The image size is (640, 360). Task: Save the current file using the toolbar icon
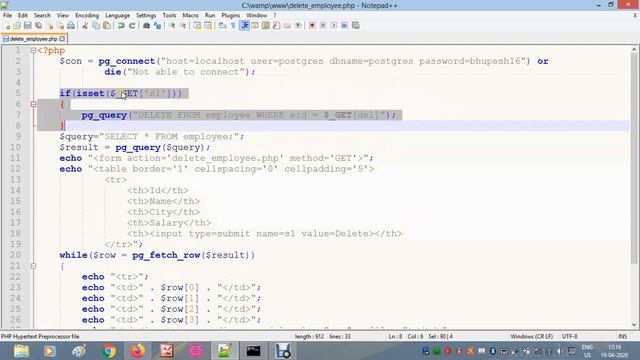(28, 26)
